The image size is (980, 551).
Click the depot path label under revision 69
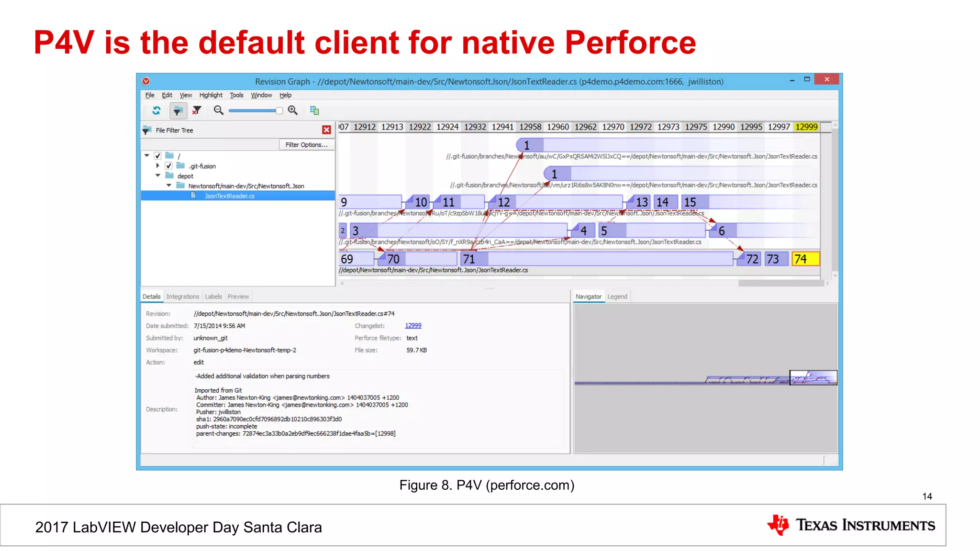tap(434, 270)
